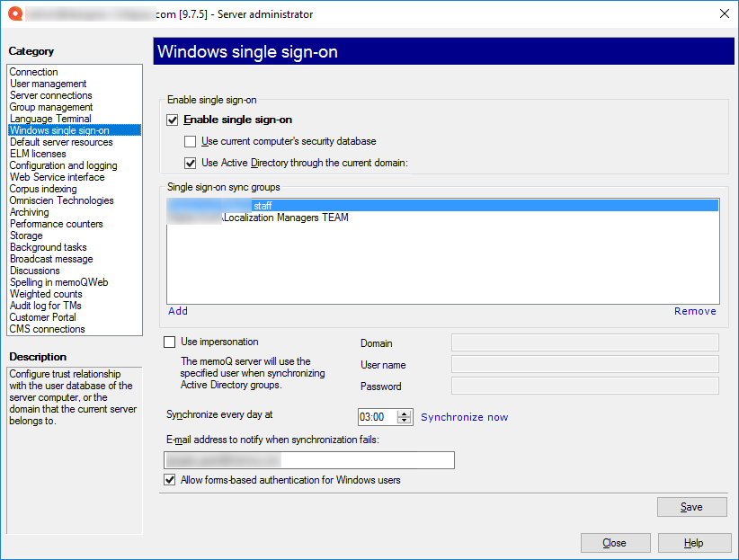Click Synchronize now
The width and height of the screenshot is (739, 560).
464,416
